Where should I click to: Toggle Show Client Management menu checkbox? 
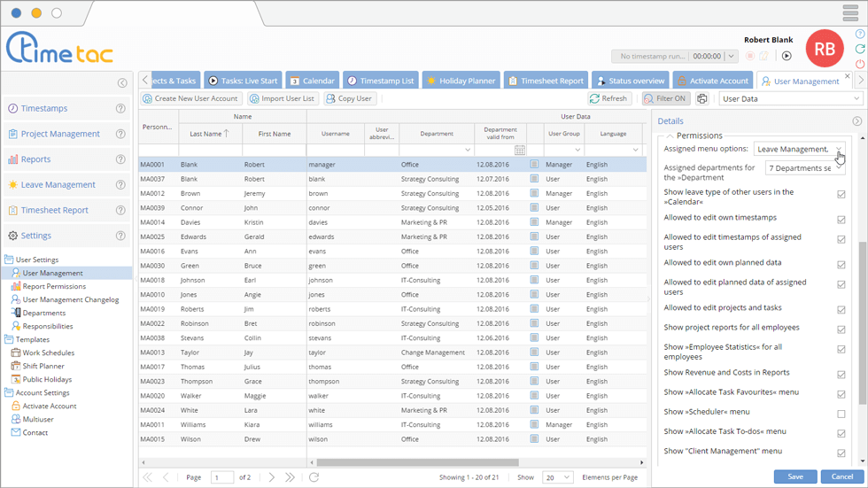point(841,453)
